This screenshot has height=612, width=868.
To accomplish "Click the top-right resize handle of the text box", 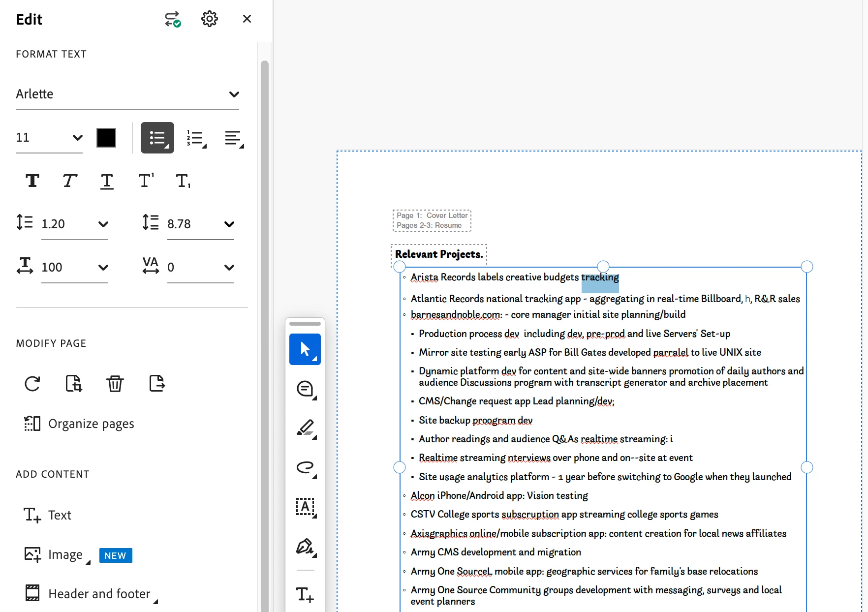I will point(807,267).
